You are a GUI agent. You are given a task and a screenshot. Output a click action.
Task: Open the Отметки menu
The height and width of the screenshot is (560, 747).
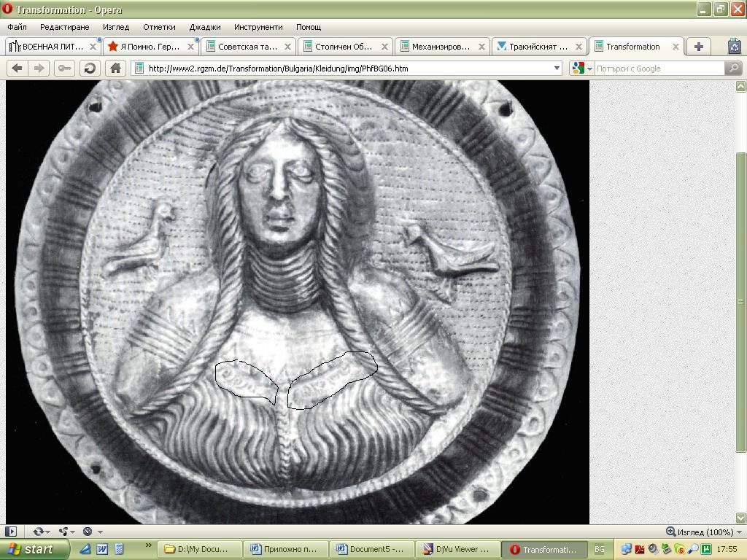pyautogui.click(x=159, y=27)
